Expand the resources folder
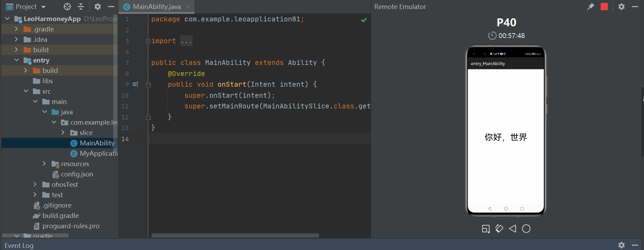The height and width of the screenshot is (250, 644). click(44, 164)
